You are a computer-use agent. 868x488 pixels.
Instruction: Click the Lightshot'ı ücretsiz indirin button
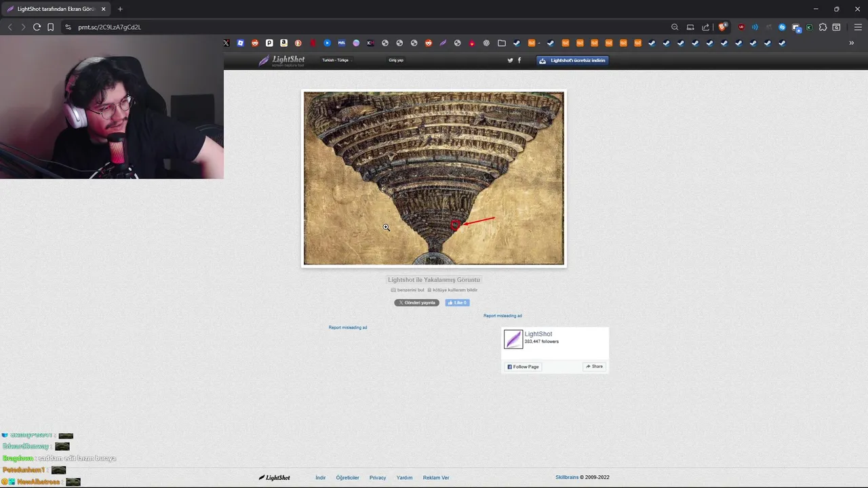tap(572, 60)
